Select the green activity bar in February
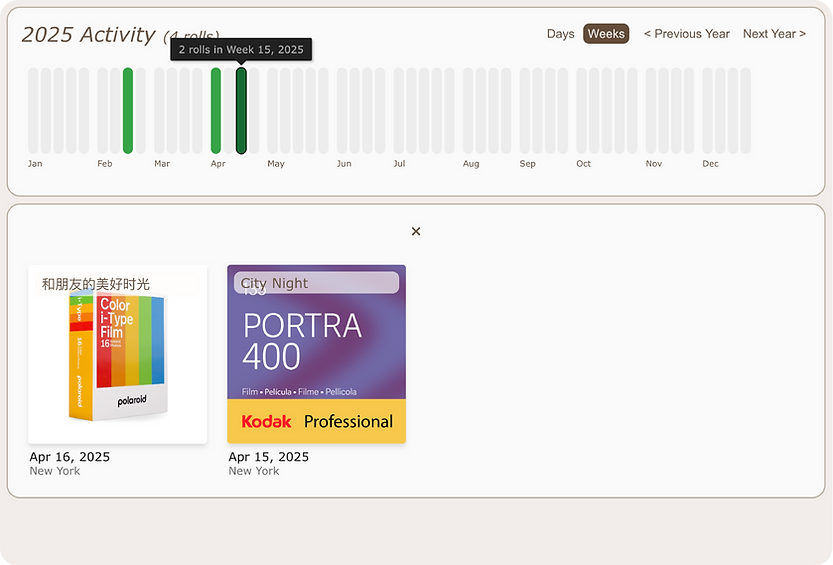 click(x=128, y=110)
